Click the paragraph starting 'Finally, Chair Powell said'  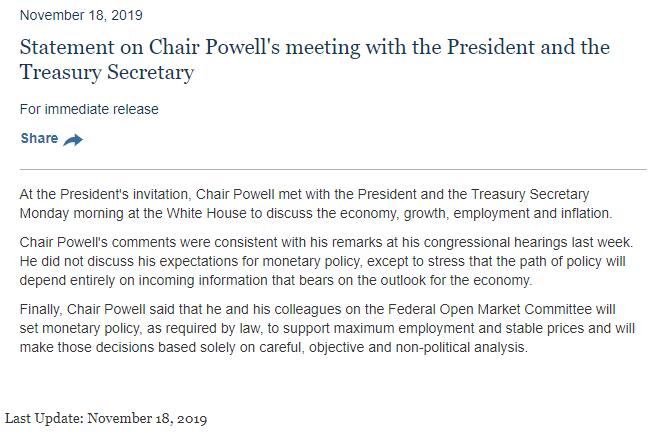point(326,329)
